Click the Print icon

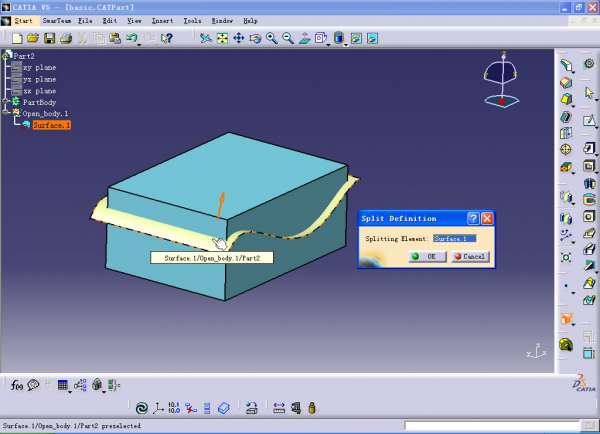coord(66,39)
